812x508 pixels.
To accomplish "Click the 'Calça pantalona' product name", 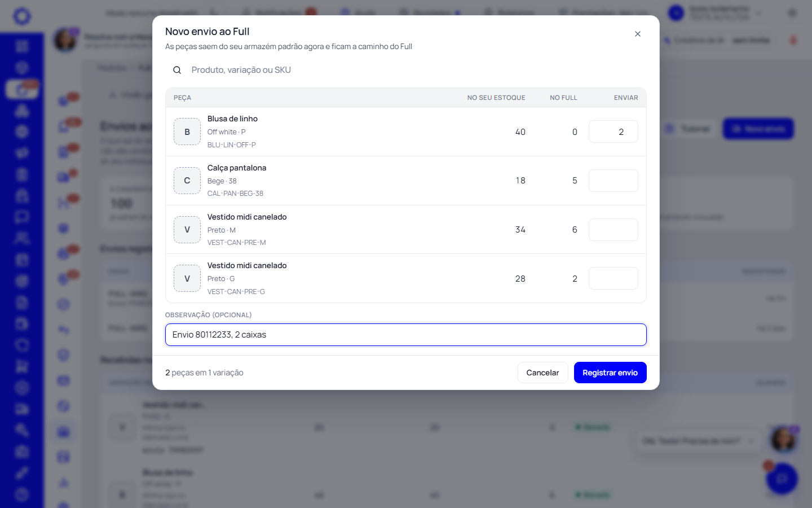I will pyautogui.click(x=237, y=168).
